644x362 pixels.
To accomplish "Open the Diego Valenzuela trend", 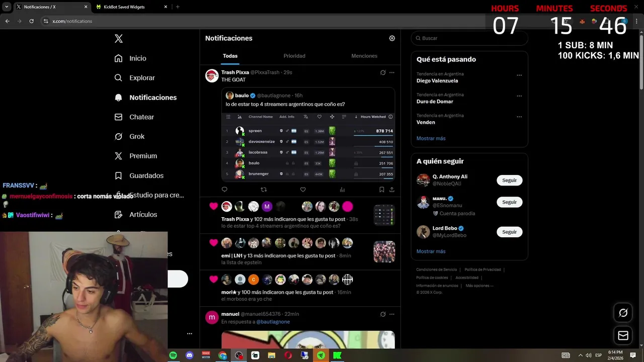I will 437,81.
